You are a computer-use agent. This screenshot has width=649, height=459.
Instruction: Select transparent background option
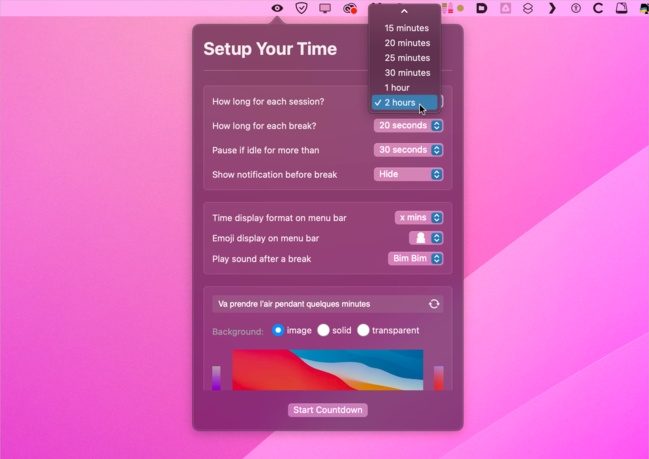pyautogui.click(x=363, y=330)
